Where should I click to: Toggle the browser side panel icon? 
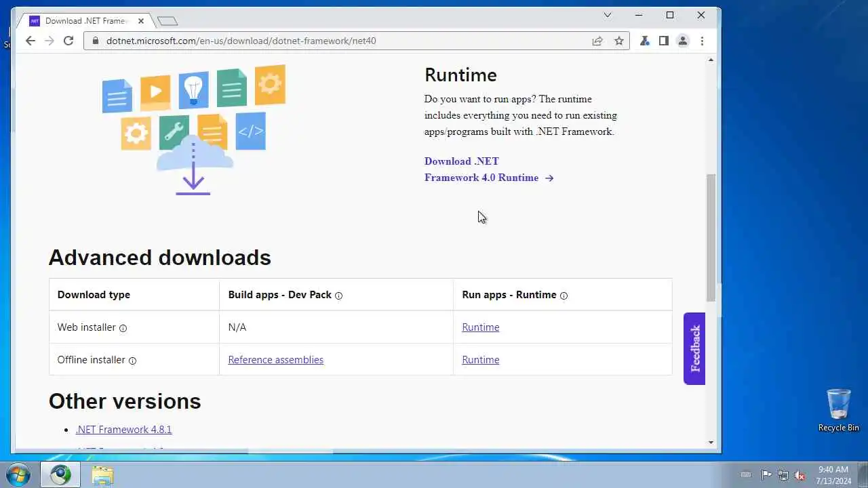click(x=664, y=41)
